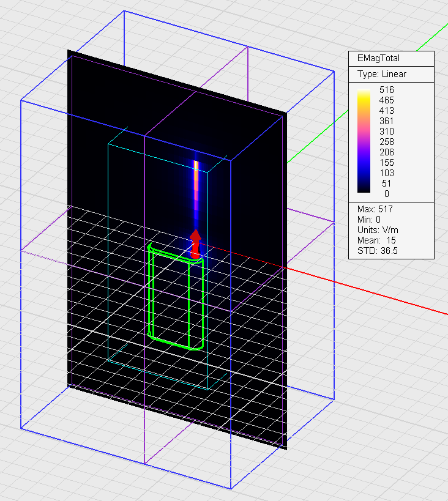
Task: Click the 'Type: Linear' legend label
Action: pos(381,74)
